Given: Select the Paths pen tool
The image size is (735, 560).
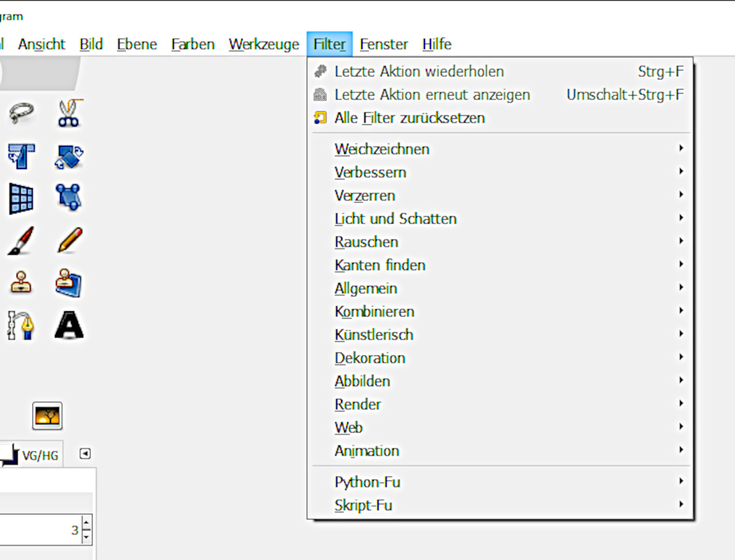Looking at the screenshot, I should 21,325.
